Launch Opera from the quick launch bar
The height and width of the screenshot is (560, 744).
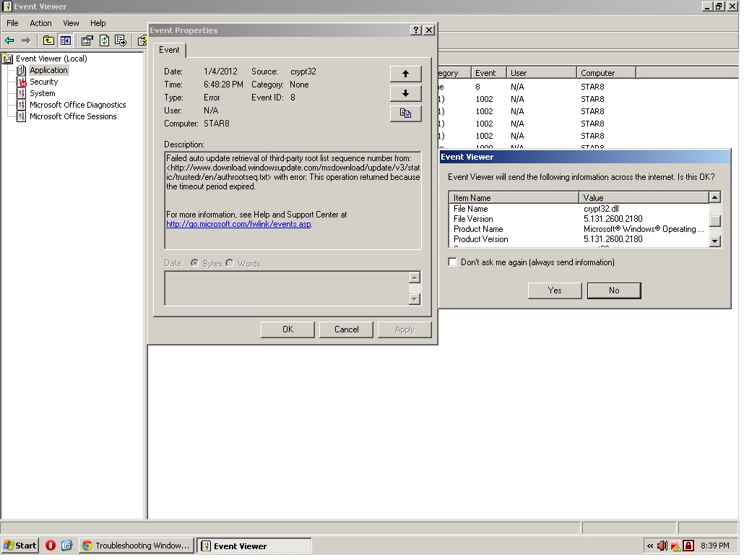(x=51, y=546)
